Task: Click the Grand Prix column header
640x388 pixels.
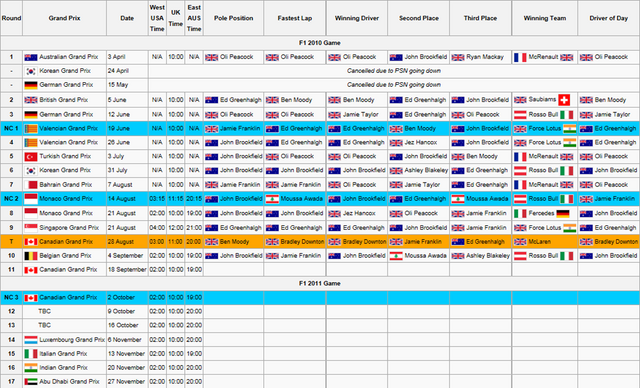Action: (64, 18)
